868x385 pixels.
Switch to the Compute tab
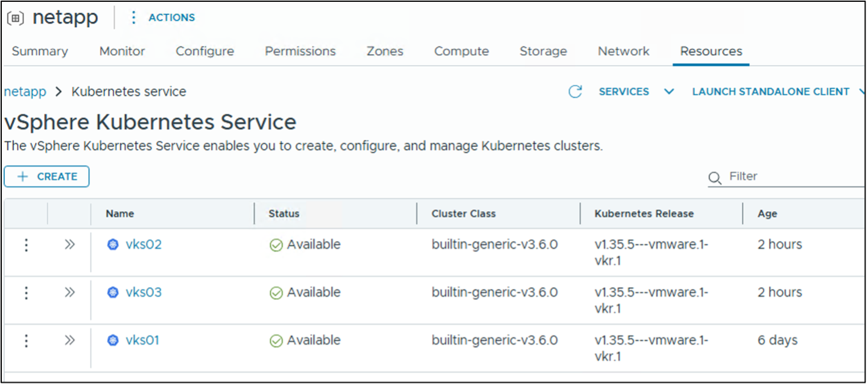(461, 51)
